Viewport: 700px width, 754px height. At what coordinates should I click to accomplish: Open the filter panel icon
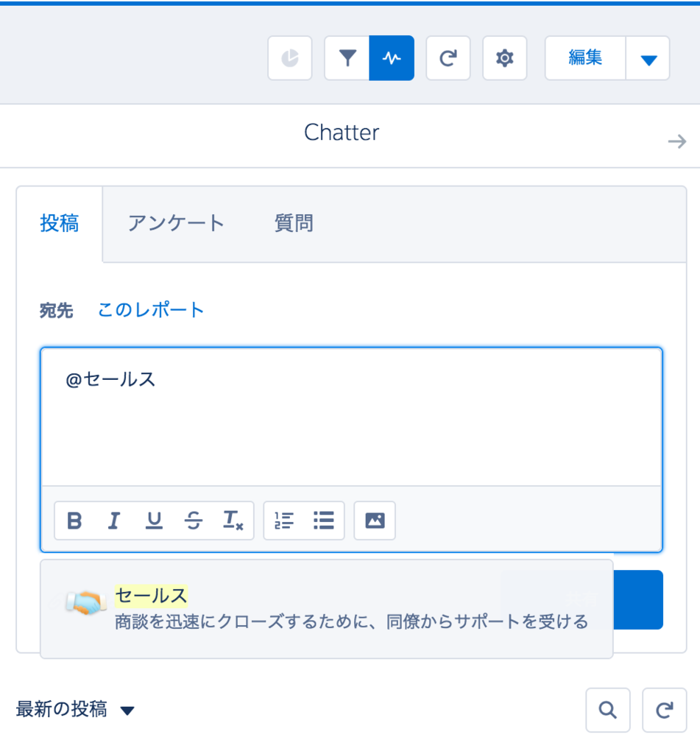tap(346, 57)
